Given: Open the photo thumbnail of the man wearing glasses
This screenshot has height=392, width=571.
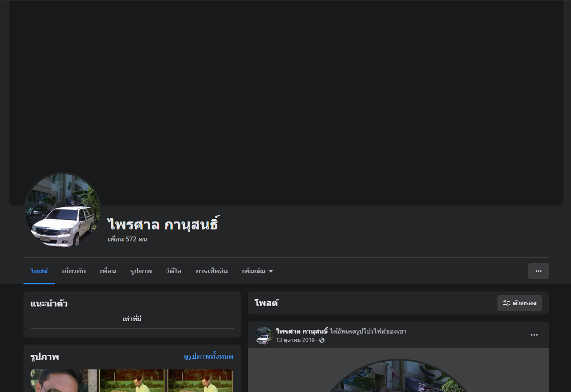Looking at the screenshot, I should click(x=63, y=380).
